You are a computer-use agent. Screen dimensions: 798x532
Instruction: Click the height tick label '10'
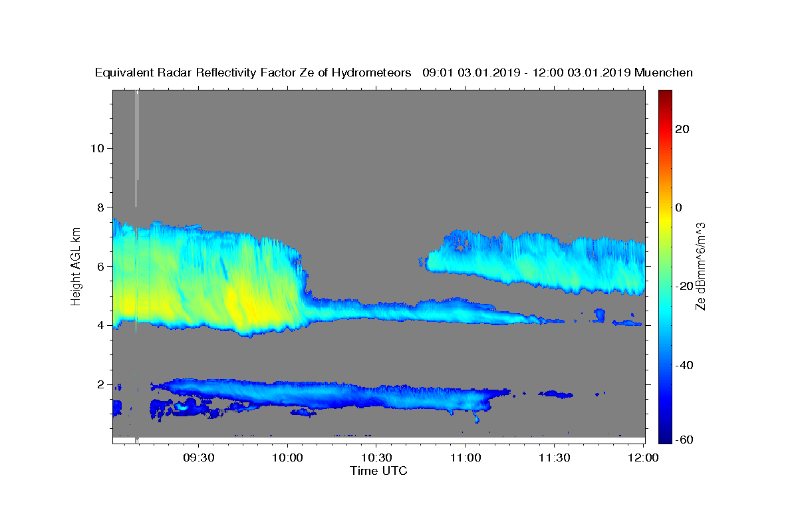[96, 148]
